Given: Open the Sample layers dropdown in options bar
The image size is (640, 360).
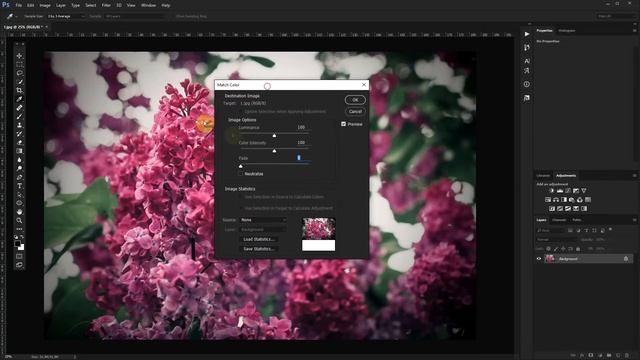Looking at the screenshot, I should (x=134, y=16).
